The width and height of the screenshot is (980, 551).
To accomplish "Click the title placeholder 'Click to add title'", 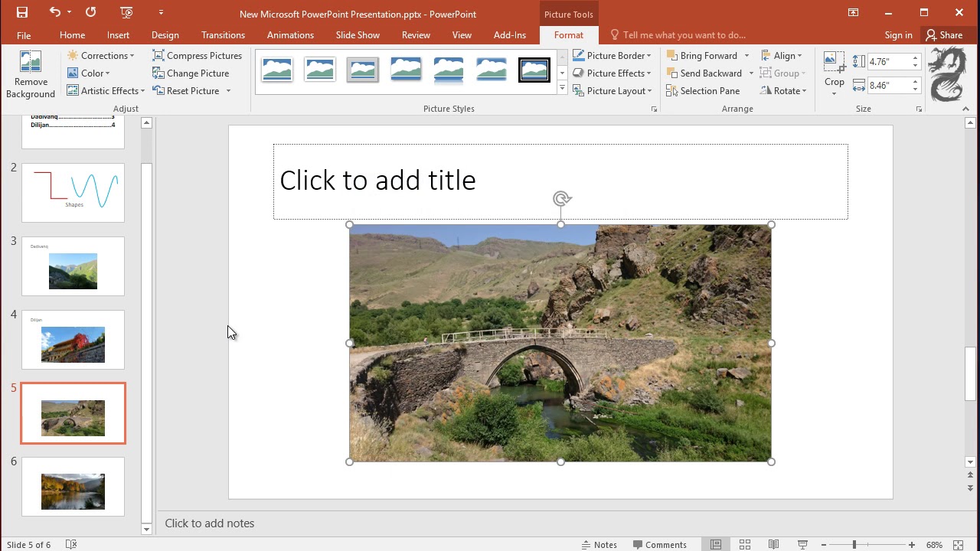I will point(560,181).
